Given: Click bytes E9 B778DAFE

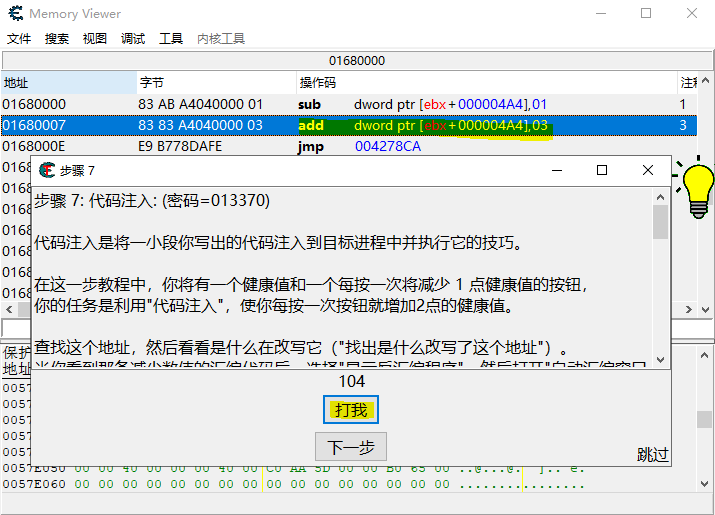Looking at the screenshot, I should click(180, 146).
